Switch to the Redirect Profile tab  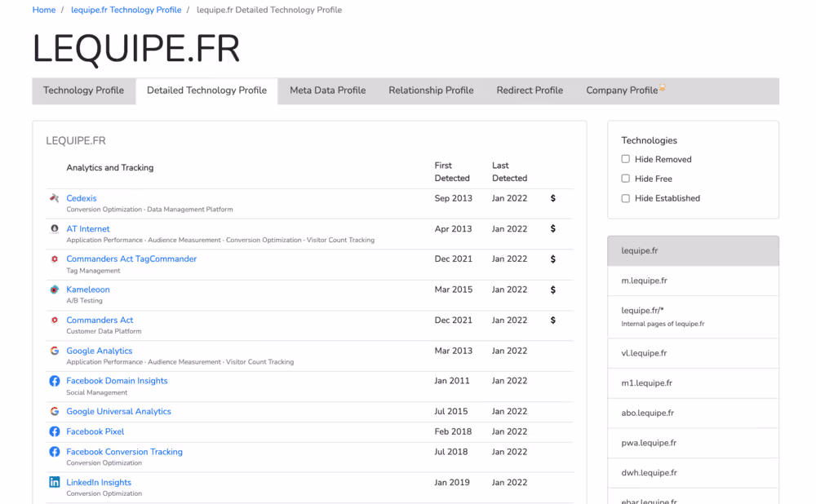[530, 91]
